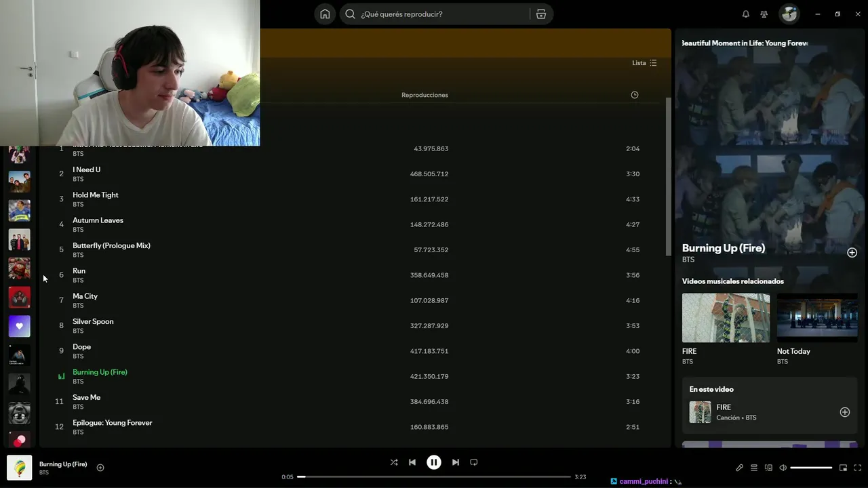The image size is (868, 488).
Task: Click the now playing album cover in player bar
Action: 19,468
